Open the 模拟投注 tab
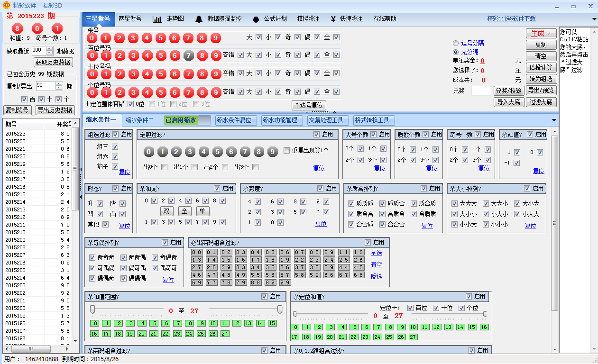598x364 pixels. point(308,19)
